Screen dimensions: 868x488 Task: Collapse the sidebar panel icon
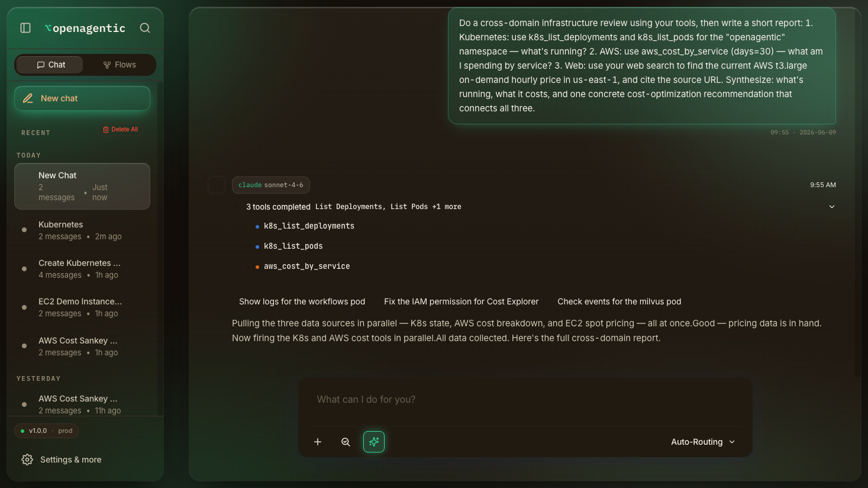[25, 28]
